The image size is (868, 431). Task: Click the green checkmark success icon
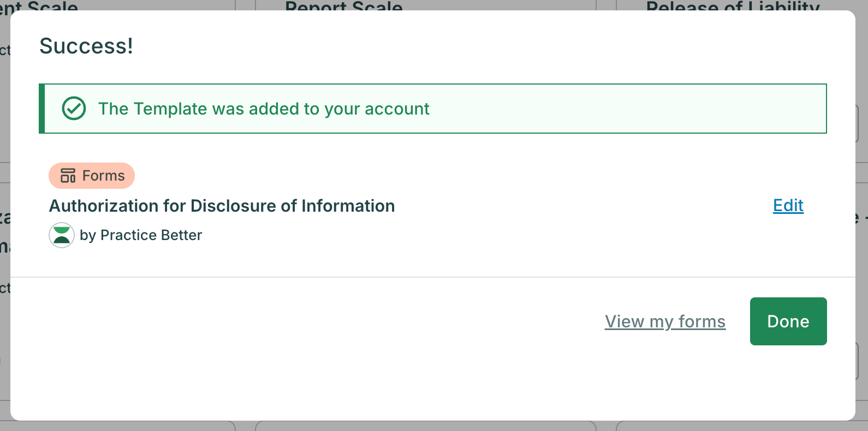(x=74, y=109)
